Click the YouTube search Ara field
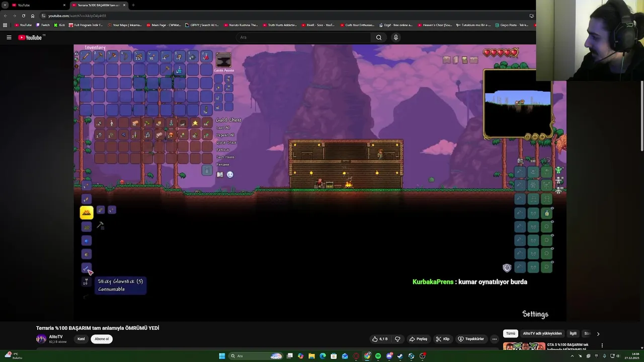Image resolution: width=644 pixels, height=362 pixels. pyautogui.click(x=303, y=37)
